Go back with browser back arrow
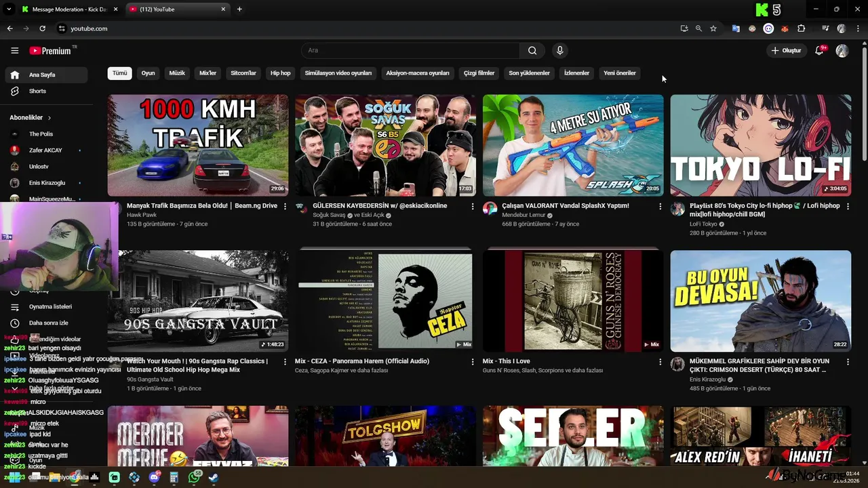 (x=9, y=28)
